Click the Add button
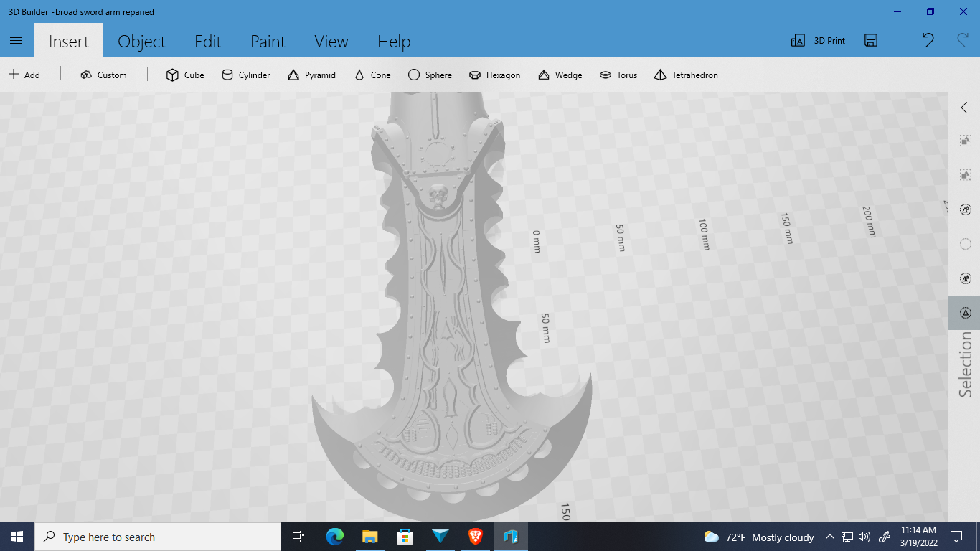Viewport: 980px width, 551px height. pyautogui.click(x=24, y=75)
